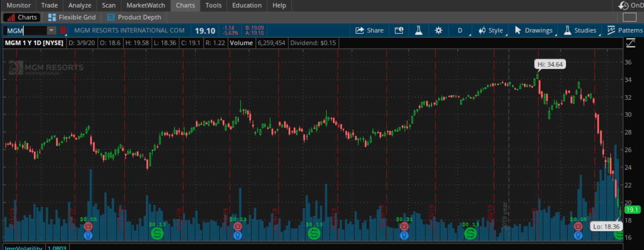The image size is (644, 250).
Task: Click the $0.23 earnings phone icon
Action: [237, 226]
